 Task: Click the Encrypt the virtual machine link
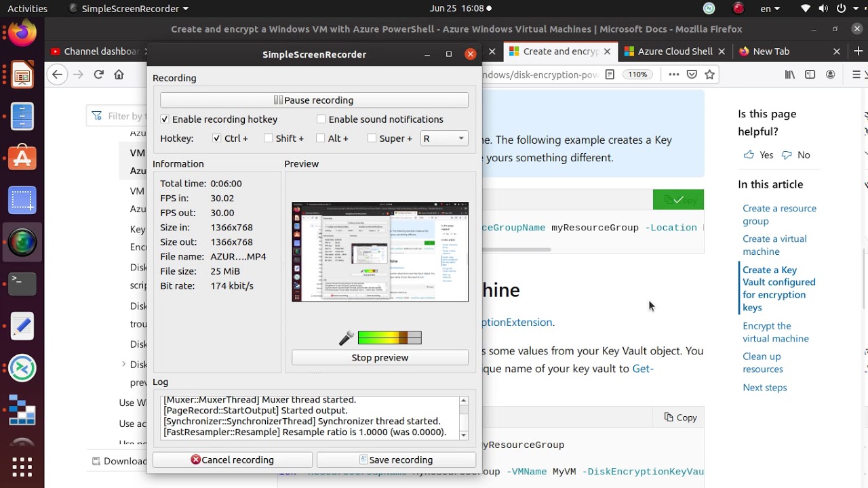point(775,332)
